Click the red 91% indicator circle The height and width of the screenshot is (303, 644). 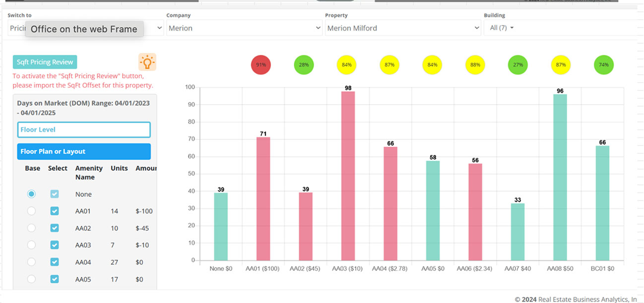pyautogui.click(x=261, y=65)
